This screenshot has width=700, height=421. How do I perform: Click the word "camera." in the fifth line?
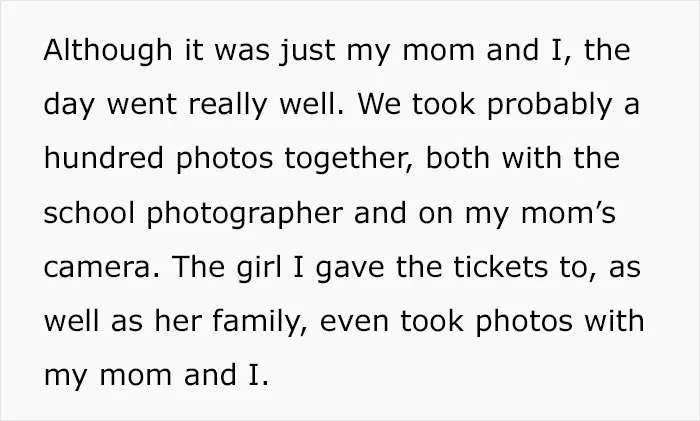point(101,268)
